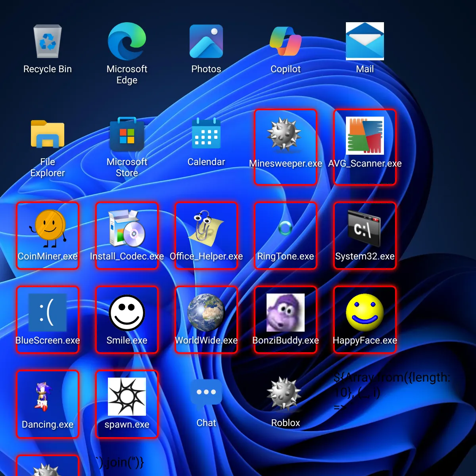Click the "Recycle Bin" text label
Screen dimensions: 476x476
pos(48,69)
